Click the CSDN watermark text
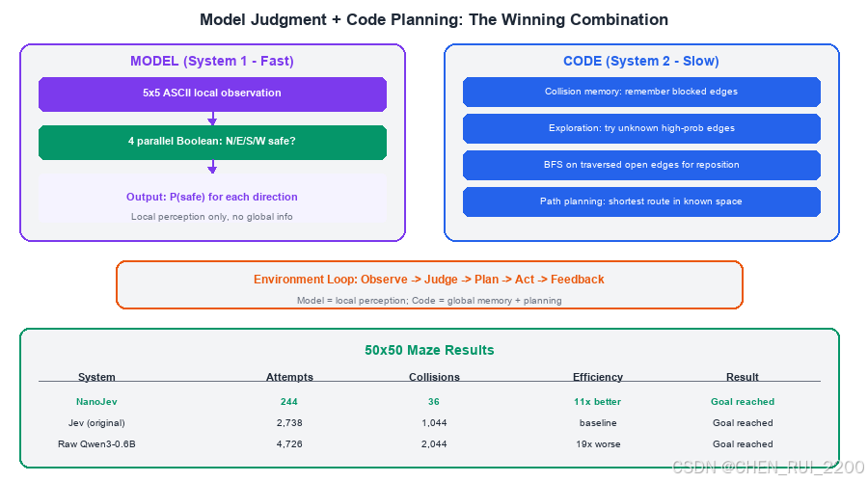Viewport: 868px width, 482px height. (x=769, y=468)
